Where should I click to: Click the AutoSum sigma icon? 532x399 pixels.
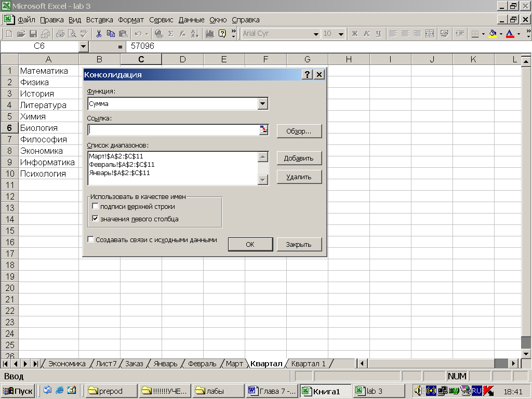(x=170, y=34)
